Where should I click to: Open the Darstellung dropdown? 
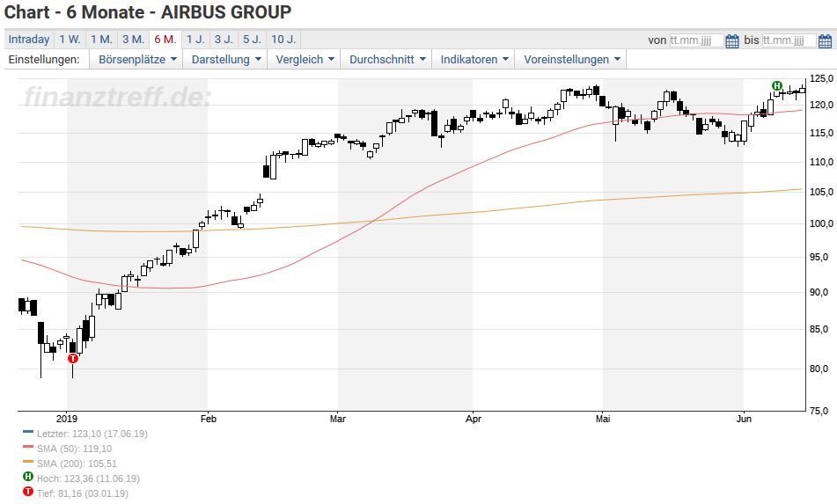(226, 59)
